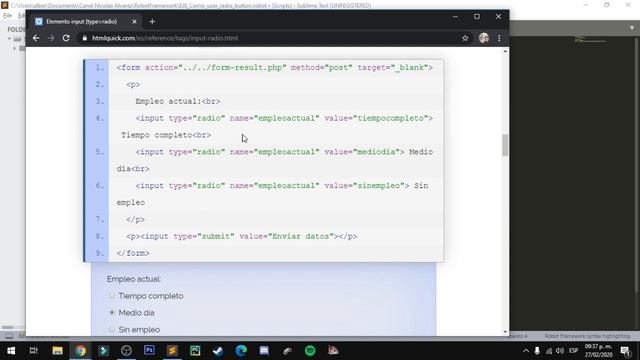This screenshot has height=360, width=640.
Task: Click the Sublime Text minimap
Action: pyautogui.click(x=590, y=40)
